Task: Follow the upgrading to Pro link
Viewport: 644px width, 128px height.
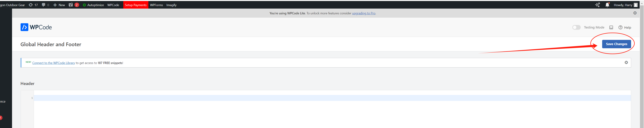Action: 363,13
